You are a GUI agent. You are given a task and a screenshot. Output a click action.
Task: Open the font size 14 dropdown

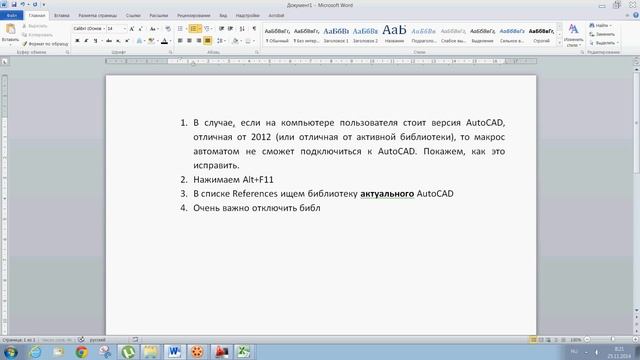point(124,29)
